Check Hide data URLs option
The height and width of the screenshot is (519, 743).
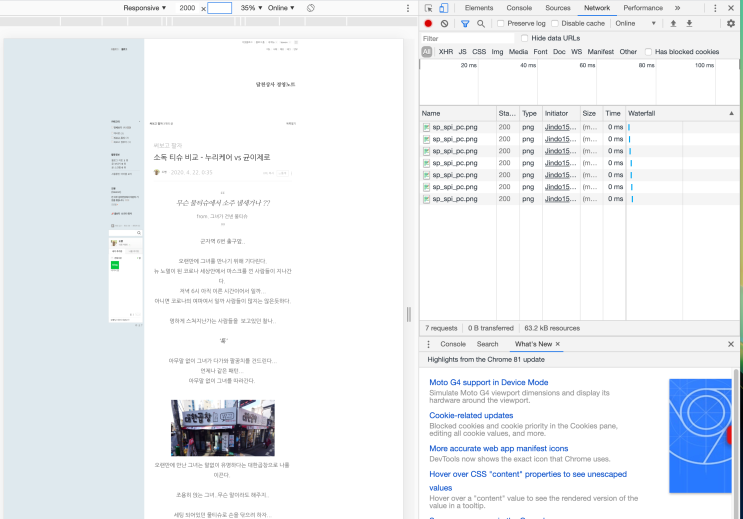[x=524, y=38]
